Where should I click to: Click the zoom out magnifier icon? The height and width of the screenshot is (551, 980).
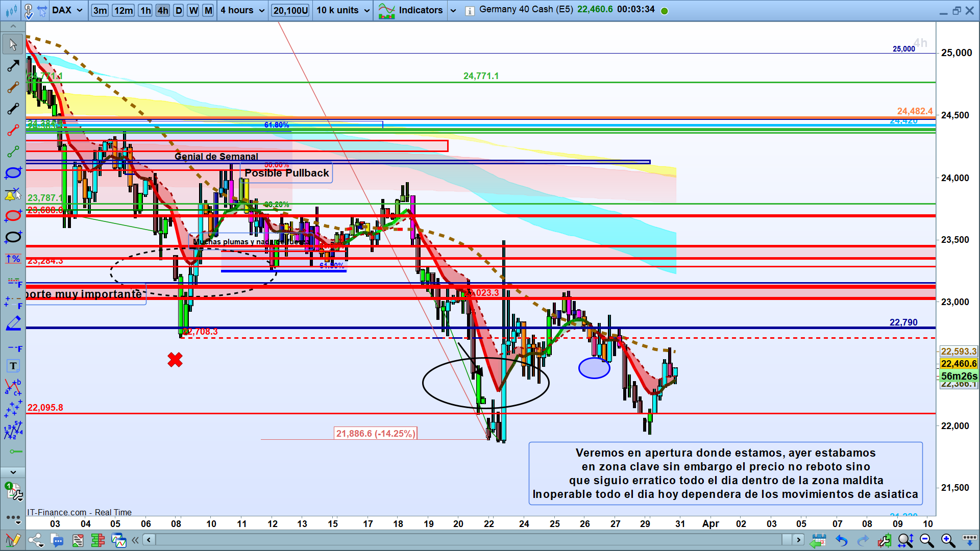click(x=926, y=540)
